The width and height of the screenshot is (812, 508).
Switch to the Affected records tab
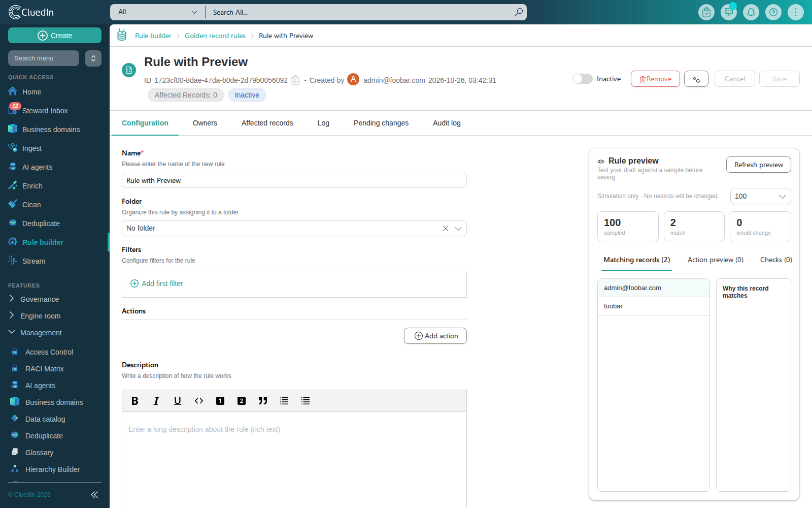click(x=267, y=123)
